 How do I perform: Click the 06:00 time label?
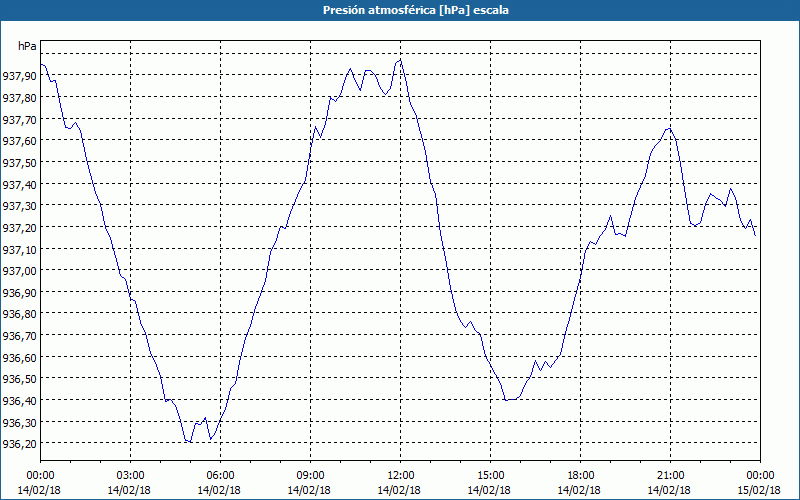click(220, 476)
